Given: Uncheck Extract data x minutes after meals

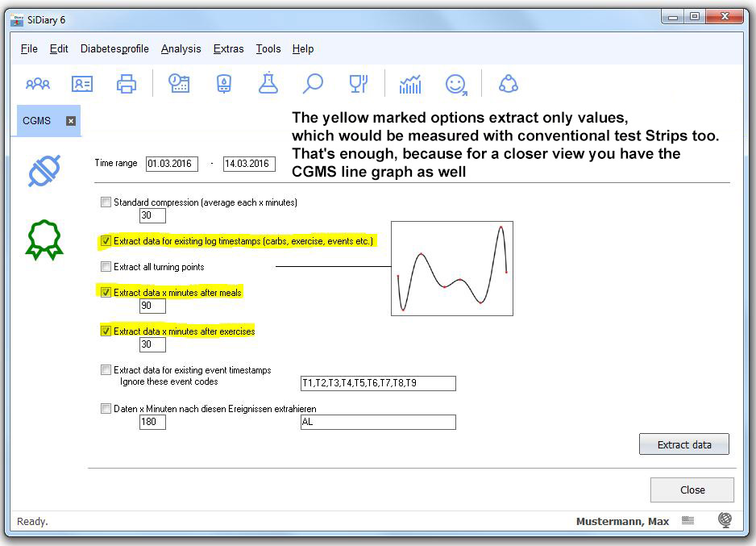Looking at the screenshot, I should coord(106,293).
